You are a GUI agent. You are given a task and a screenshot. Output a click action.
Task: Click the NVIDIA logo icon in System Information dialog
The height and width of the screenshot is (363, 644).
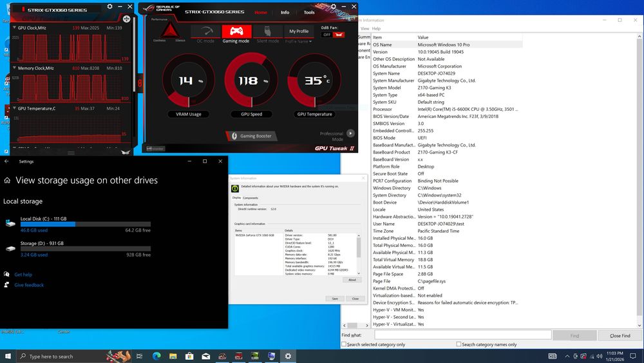[x=235, y=188]
